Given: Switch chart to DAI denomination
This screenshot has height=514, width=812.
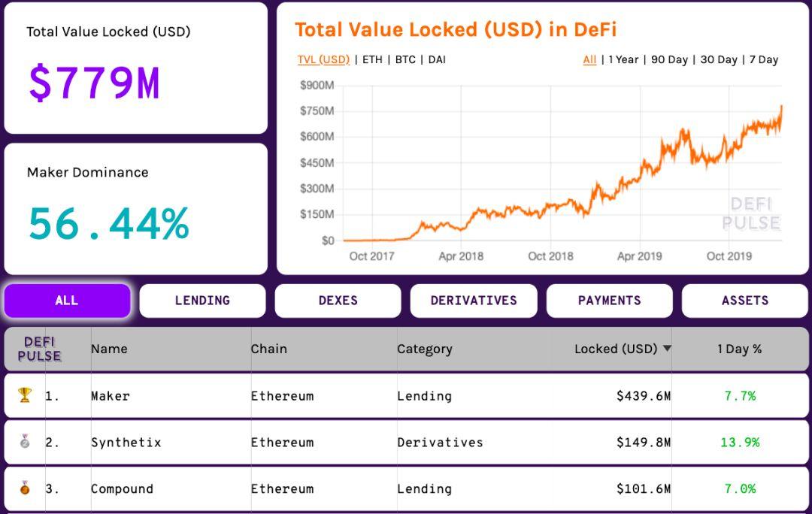Looking at the screenshot, I should coord(437,59).
